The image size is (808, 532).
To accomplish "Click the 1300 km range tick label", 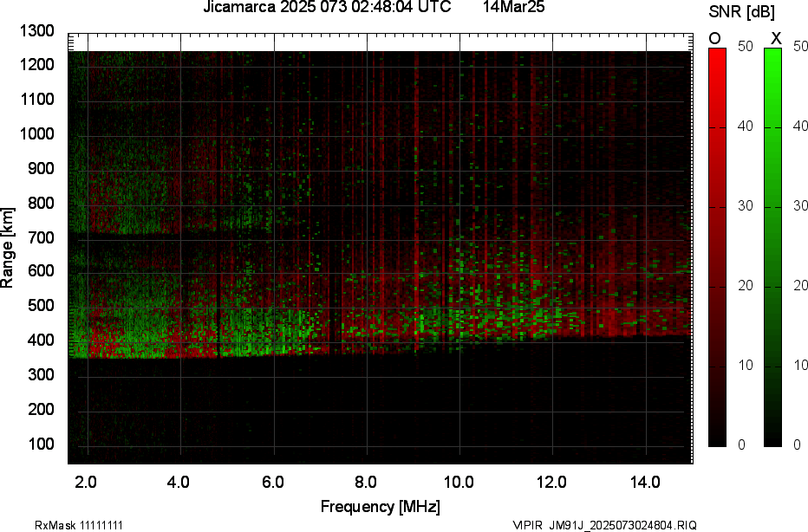I will (36, 31).
